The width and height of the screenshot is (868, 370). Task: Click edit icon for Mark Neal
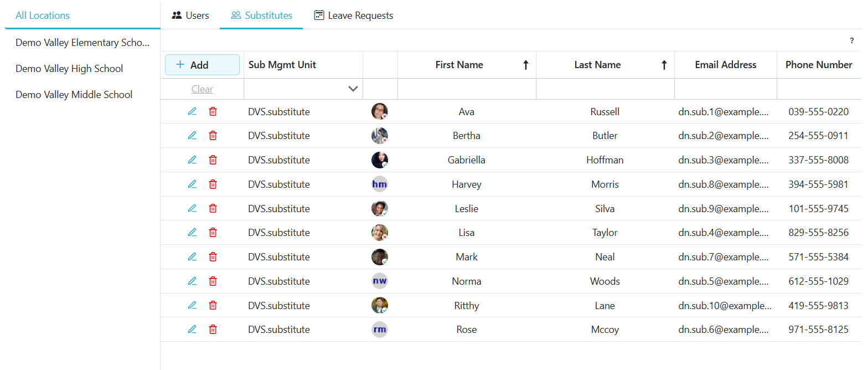pos(192,257)
